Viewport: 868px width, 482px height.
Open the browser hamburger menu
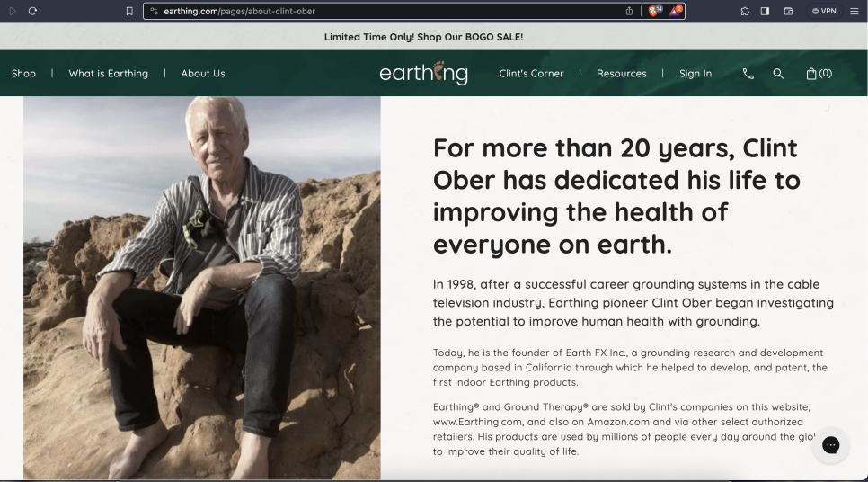point(855,11)
